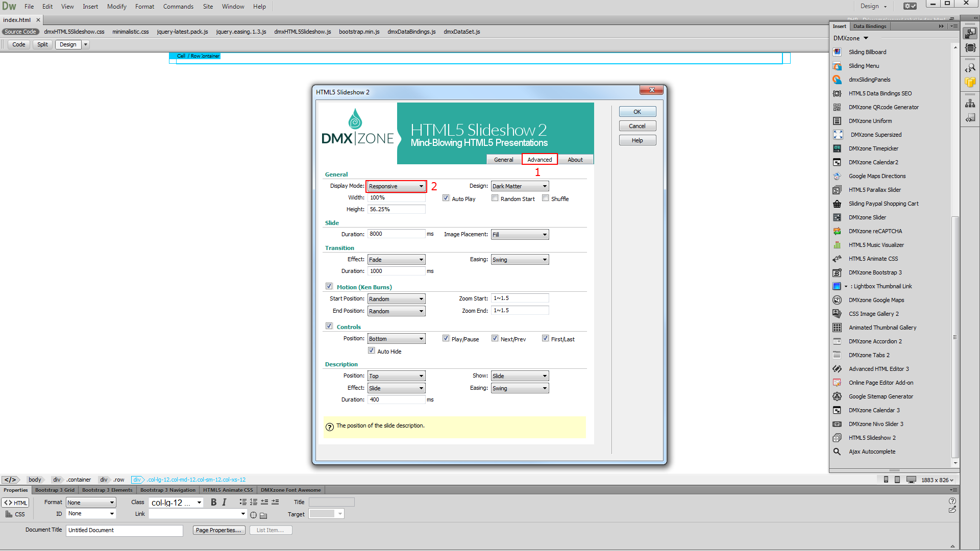
Task: Click the Slide Duration input field
Action: point(396,234)
